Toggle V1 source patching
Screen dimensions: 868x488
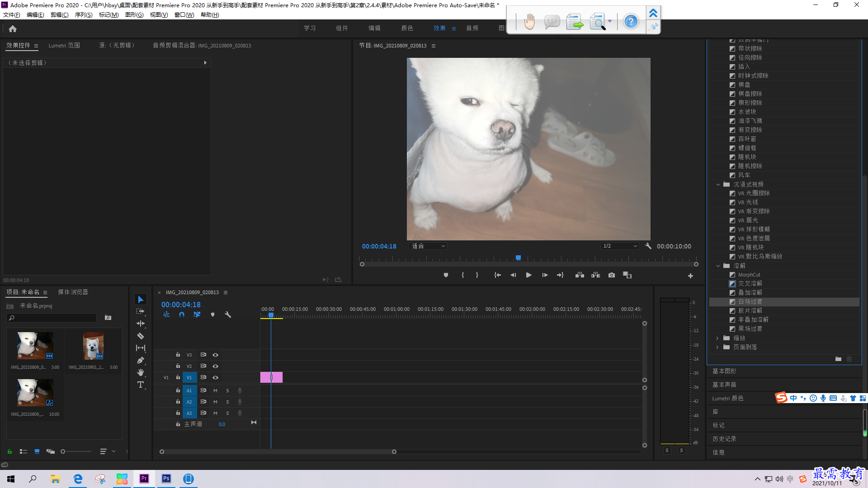point(166,377)
